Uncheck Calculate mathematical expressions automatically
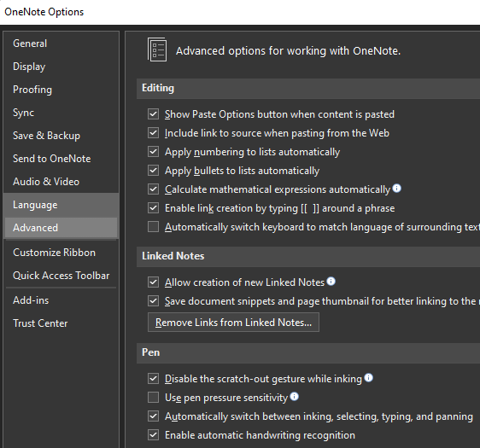Screen dimensions: 480x448 (153, 189)
